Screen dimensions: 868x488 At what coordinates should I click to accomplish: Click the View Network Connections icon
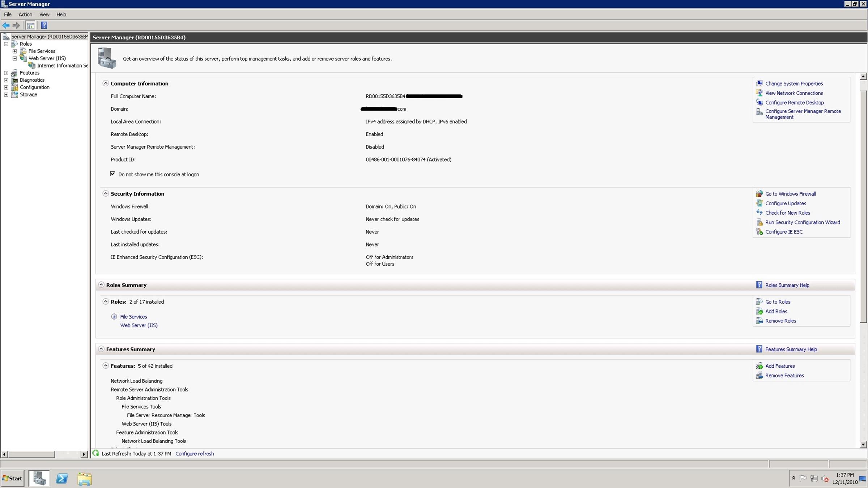[759, 93]
